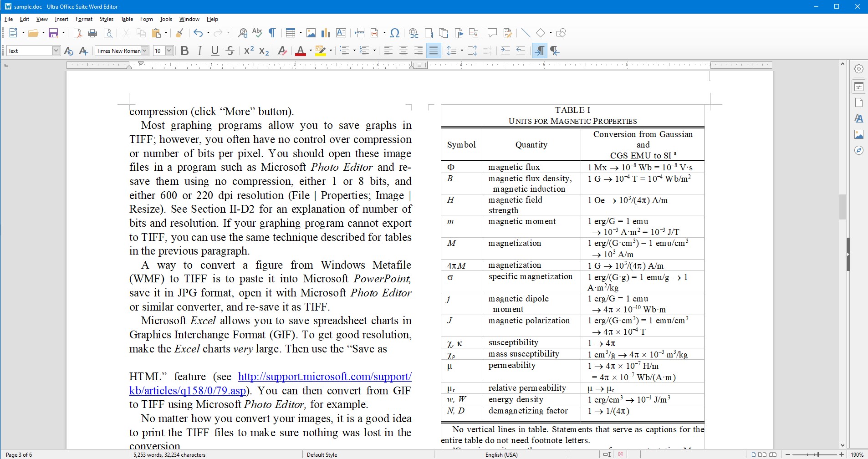Insert a chart into the document

point(326,33)
